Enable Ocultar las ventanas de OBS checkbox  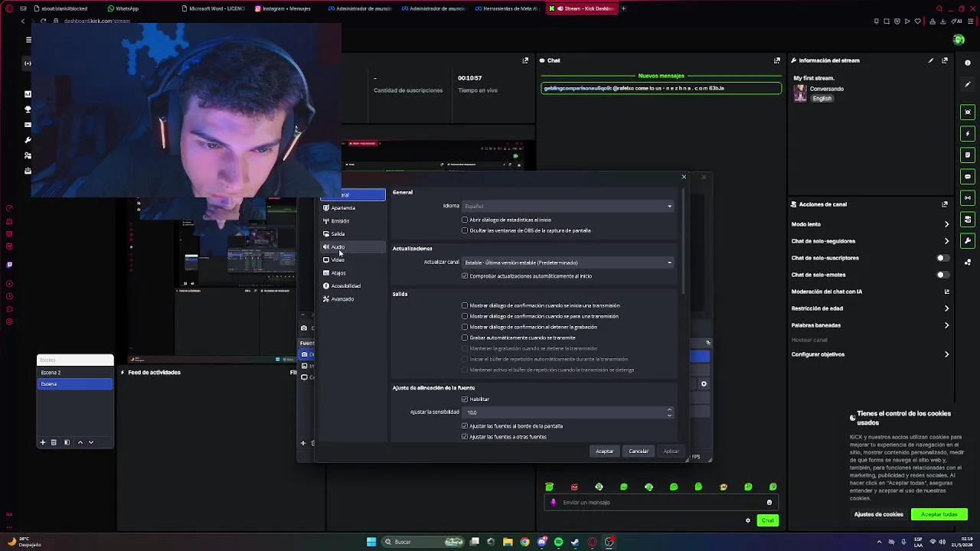pos(465,230)
